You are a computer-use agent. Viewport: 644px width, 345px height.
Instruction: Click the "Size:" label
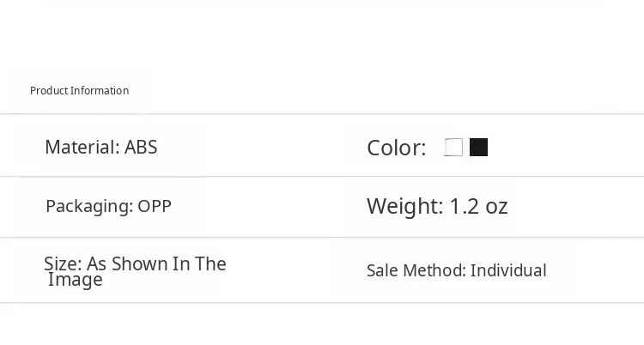pos(63,263)
